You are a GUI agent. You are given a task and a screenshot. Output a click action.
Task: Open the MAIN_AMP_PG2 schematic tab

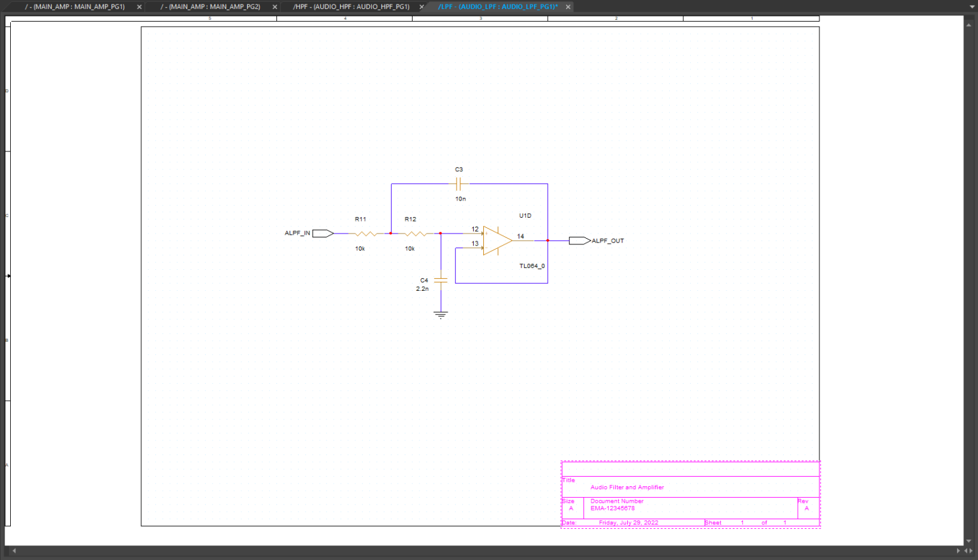pos(211,7)
